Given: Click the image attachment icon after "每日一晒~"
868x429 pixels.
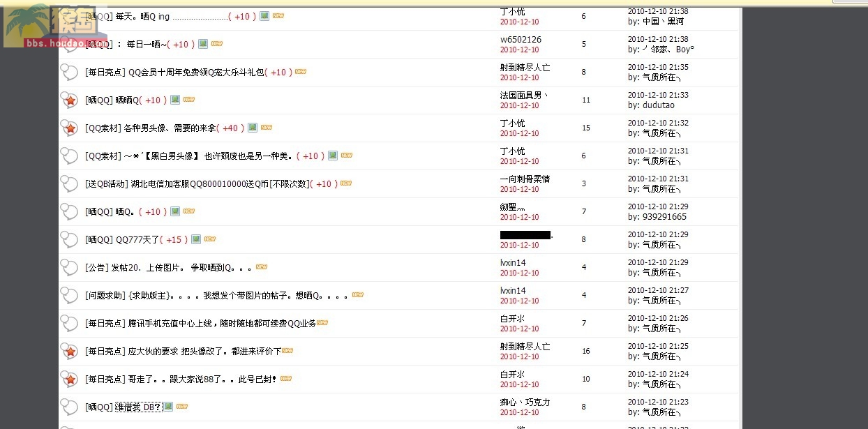Looking at the screenshot, I should [203, 44].
